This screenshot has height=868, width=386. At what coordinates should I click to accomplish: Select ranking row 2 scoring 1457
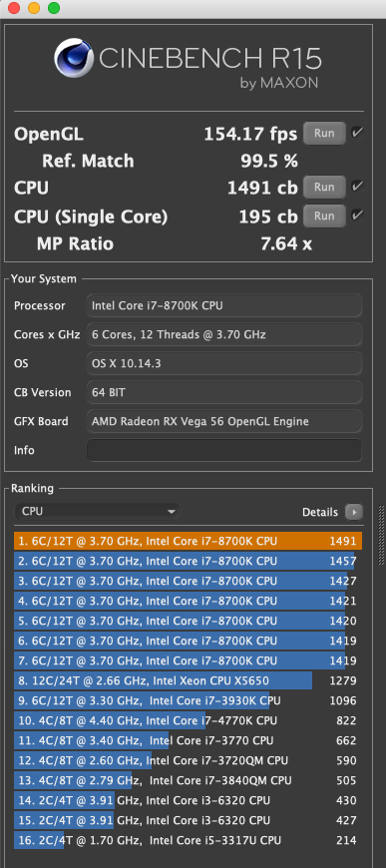(x=188, y=561)
